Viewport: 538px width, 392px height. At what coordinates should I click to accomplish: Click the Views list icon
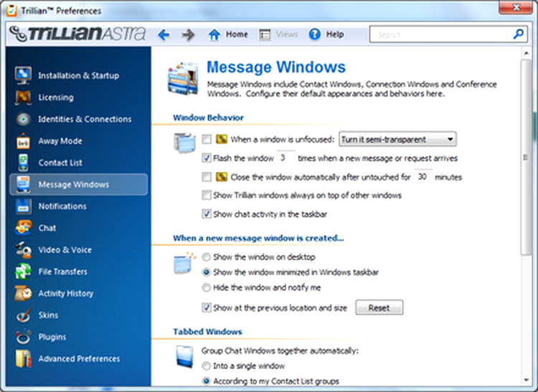pyautogui.click(x=265, y=34)
